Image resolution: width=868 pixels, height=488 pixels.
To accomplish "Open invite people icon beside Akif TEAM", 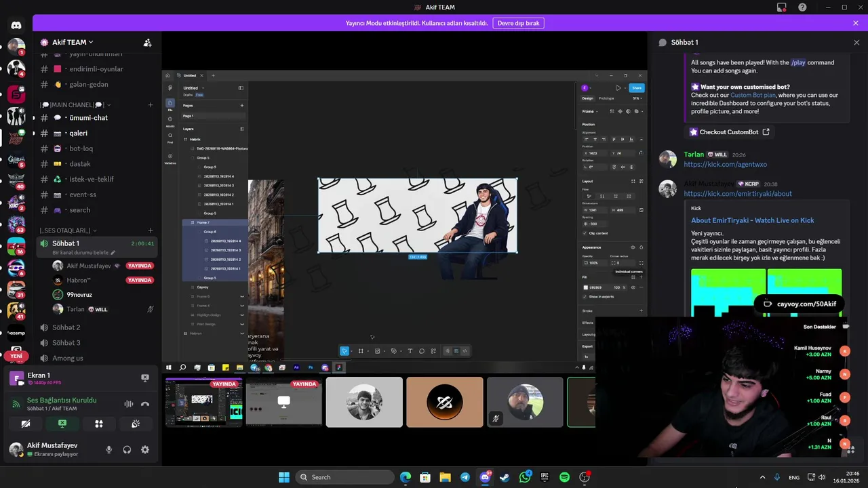I will (x=147, y=42).
